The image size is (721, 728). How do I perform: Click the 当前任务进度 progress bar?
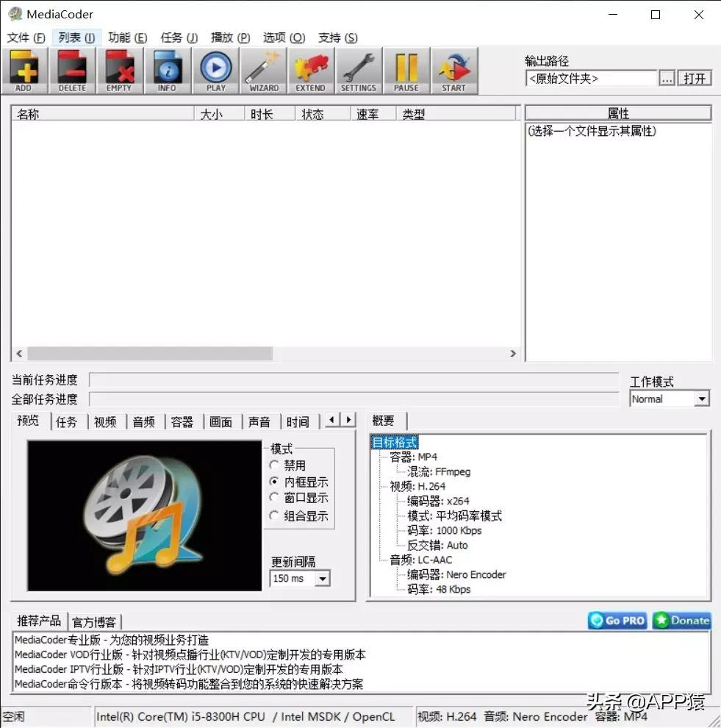[354, 379]
